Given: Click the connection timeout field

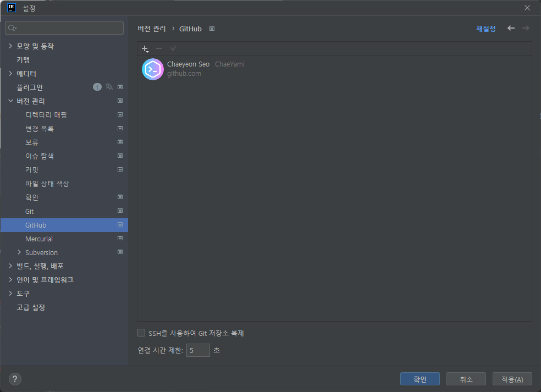Looking at the screenshot, I should coord(198,350).
